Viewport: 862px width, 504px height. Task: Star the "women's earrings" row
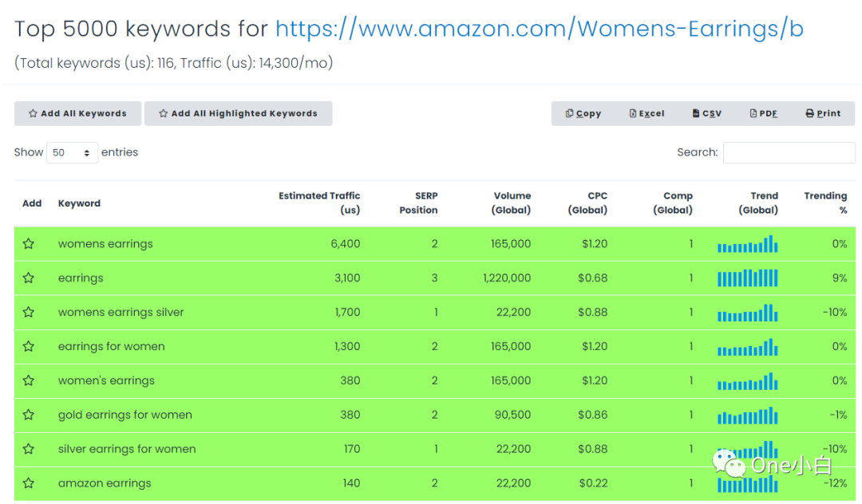(x=29, y=380)
